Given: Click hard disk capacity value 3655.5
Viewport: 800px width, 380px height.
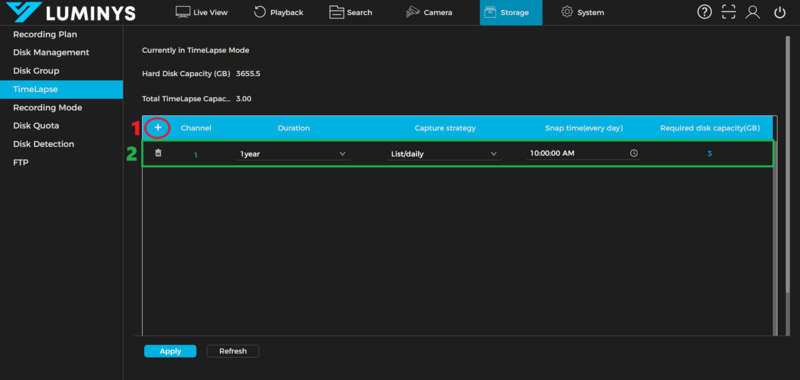Looking at the screenshot, I should coord(248,74).
